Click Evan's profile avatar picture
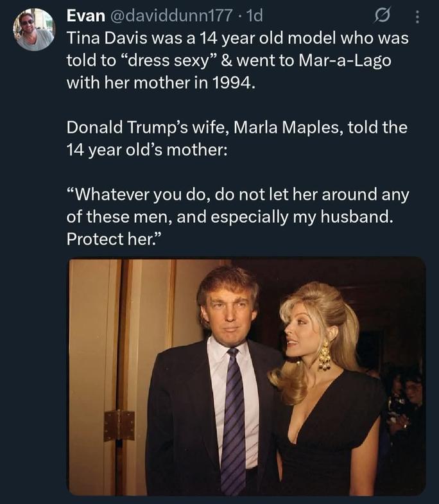The height and width of the screenshot is (504, 439). click(34, 30)
